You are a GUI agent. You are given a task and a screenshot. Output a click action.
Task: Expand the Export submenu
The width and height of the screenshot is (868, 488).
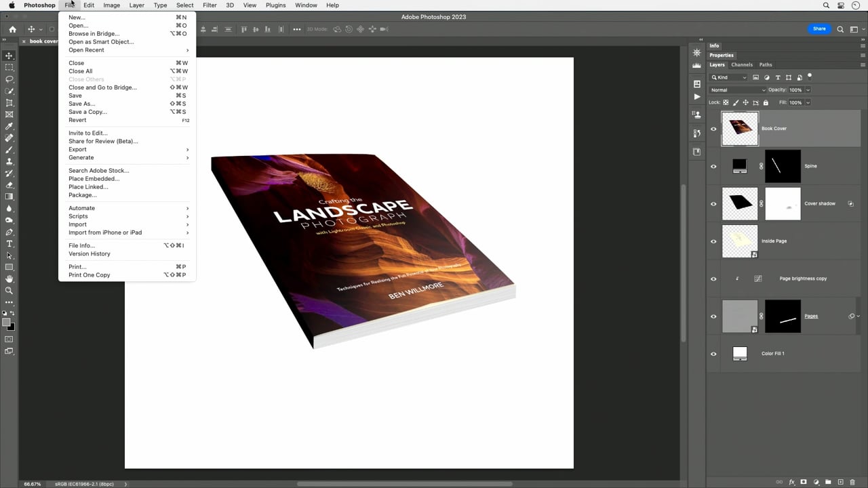pos(127,149)
